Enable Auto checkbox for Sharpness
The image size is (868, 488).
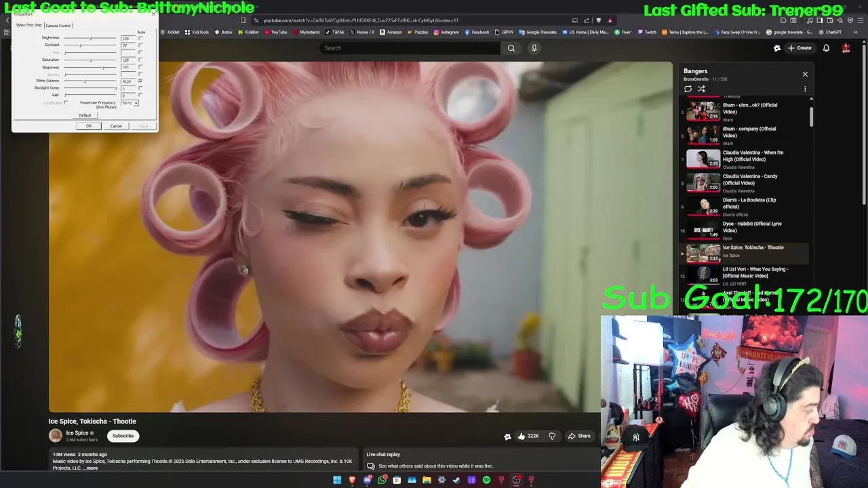140,66
